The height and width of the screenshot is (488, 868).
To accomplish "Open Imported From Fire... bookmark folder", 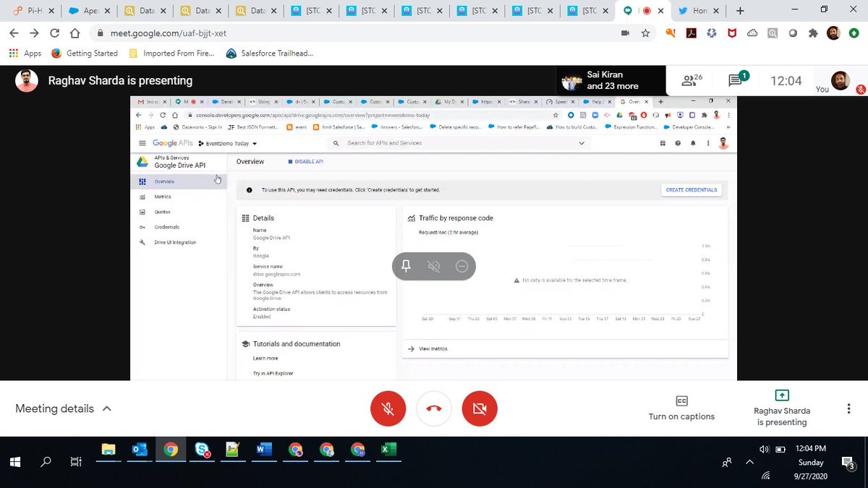I will pos(171,53).
